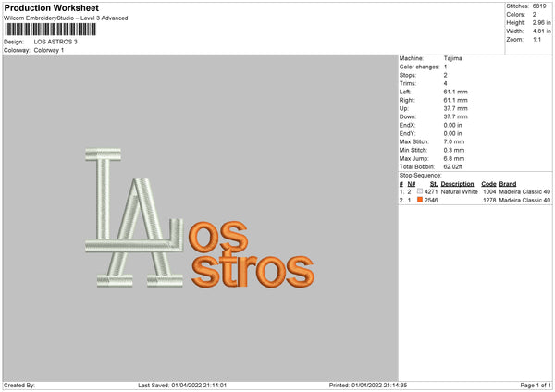Image resolution: width=555 pixels, height=392 pixels.
Task: Click the 'Stop Sequence:' label
Action: pos(421,176)
